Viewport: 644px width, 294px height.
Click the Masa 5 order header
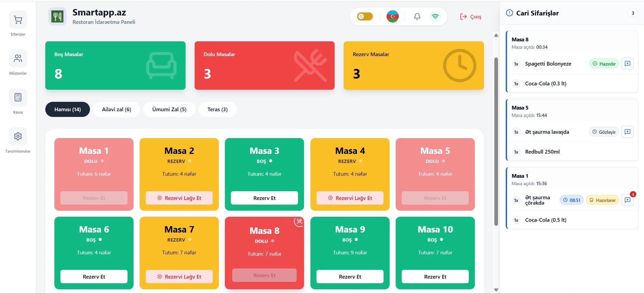(x=572, y=111)
